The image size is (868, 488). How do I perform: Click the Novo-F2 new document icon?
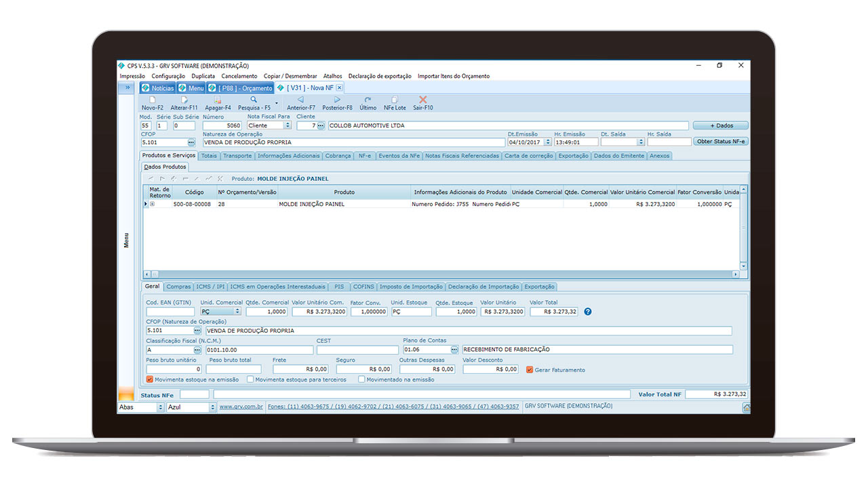pos(152,100)
